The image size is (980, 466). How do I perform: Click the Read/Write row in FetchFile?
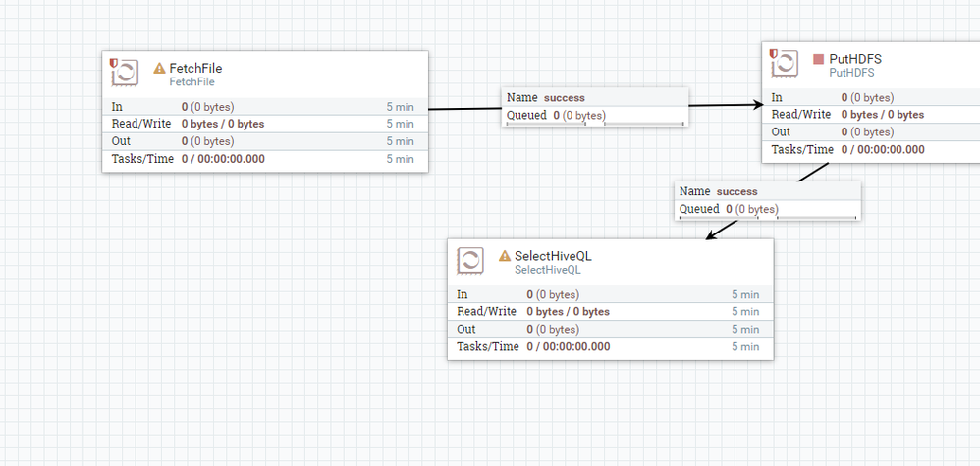[x=265, y=124]
